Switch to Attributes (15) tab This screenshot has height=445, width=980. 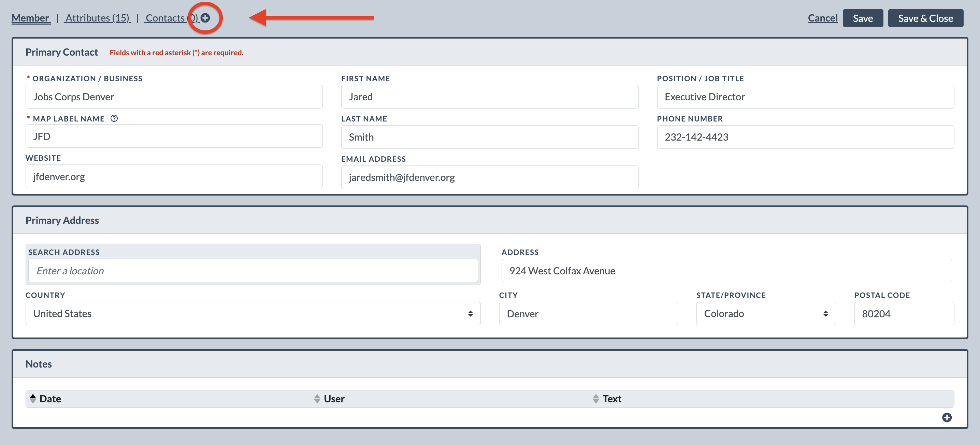[98, 18]
